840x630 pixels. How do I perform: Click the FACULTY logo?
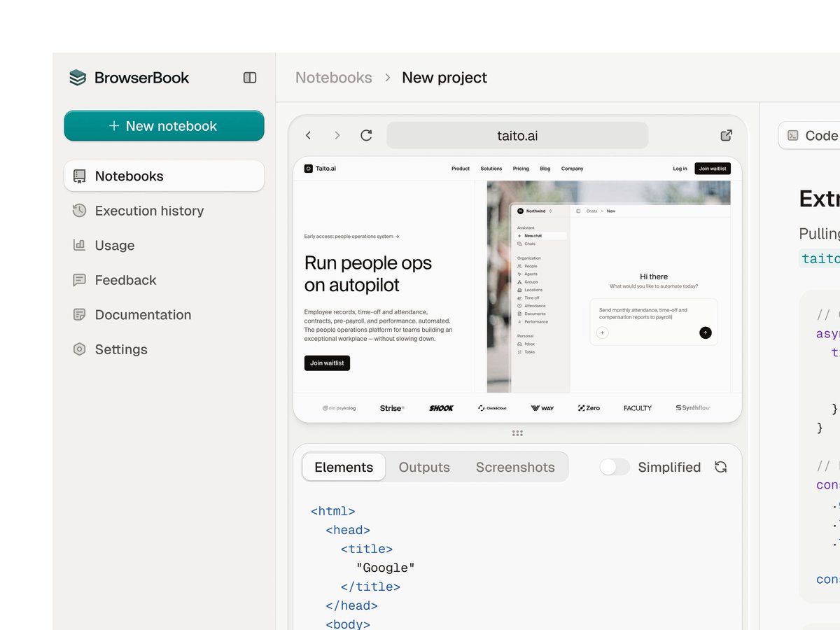click(638, 408)
